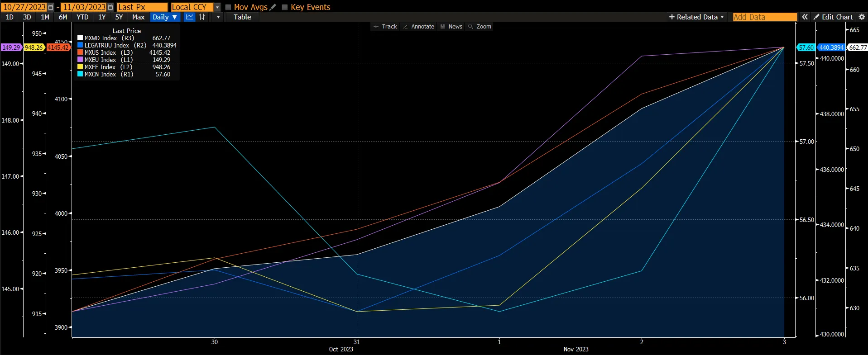Click the Nov 2023 x-axis label
868x355 pixels.
pyautogui.click(x=576, y=349)
